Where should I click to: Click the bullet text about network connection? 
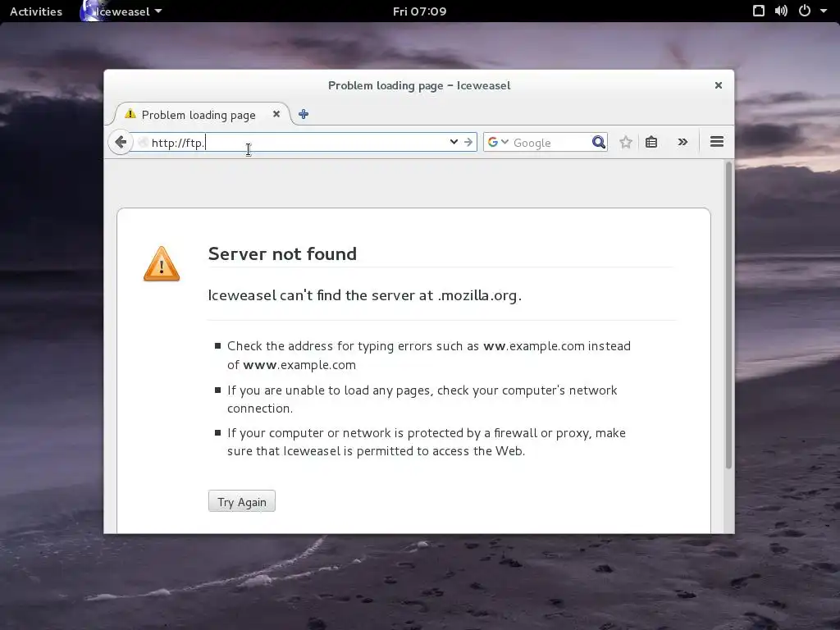coord(422,399)
